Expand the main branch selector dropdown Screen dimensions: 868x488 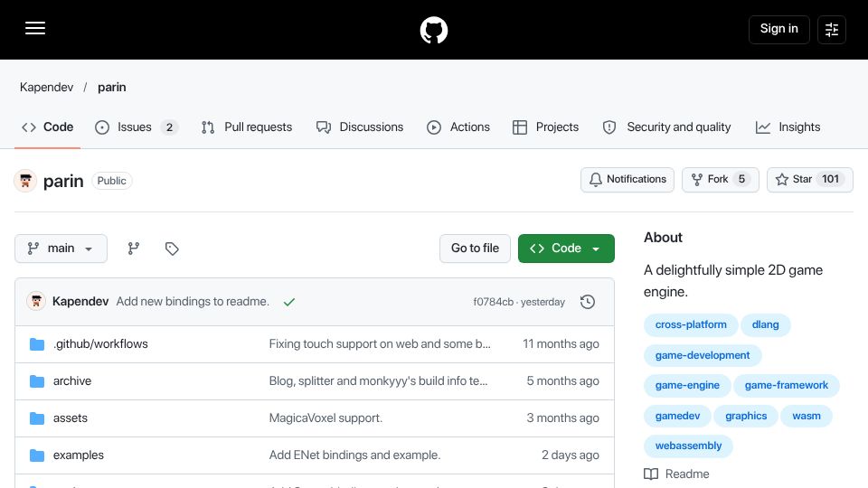point(61,249)
